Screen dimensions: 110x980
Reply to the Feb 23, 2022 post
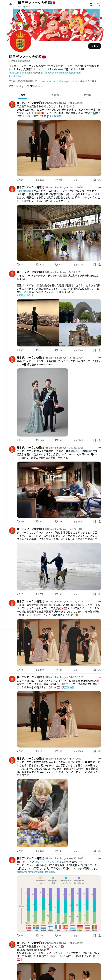coord(20,180)
